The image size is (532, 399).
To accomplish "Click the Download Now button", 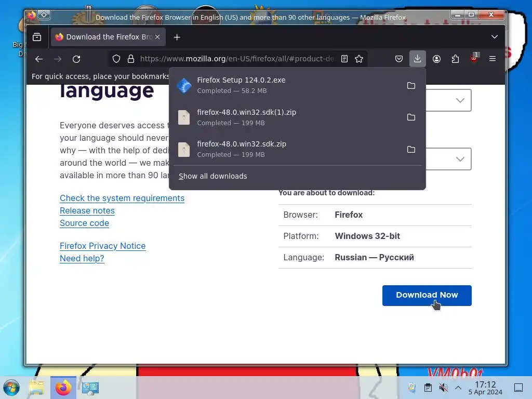I will pos(427,296).
